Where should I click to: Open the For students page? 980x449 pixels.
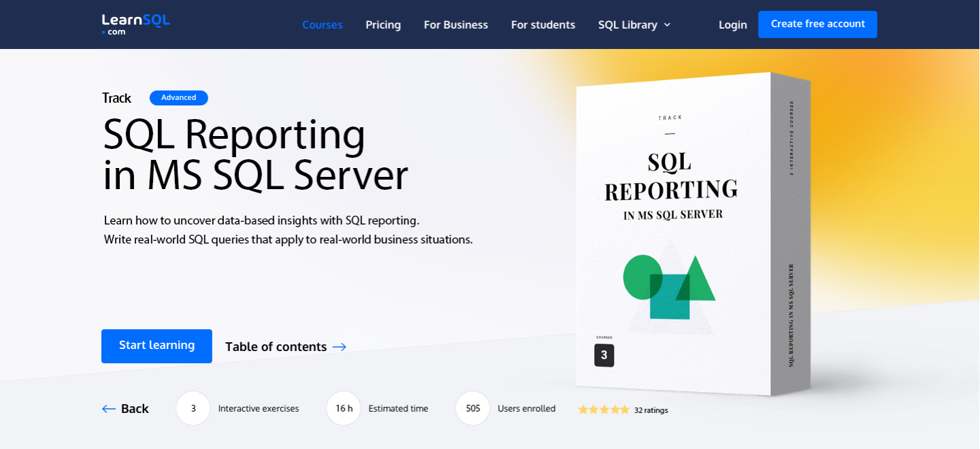click(543, 24)
